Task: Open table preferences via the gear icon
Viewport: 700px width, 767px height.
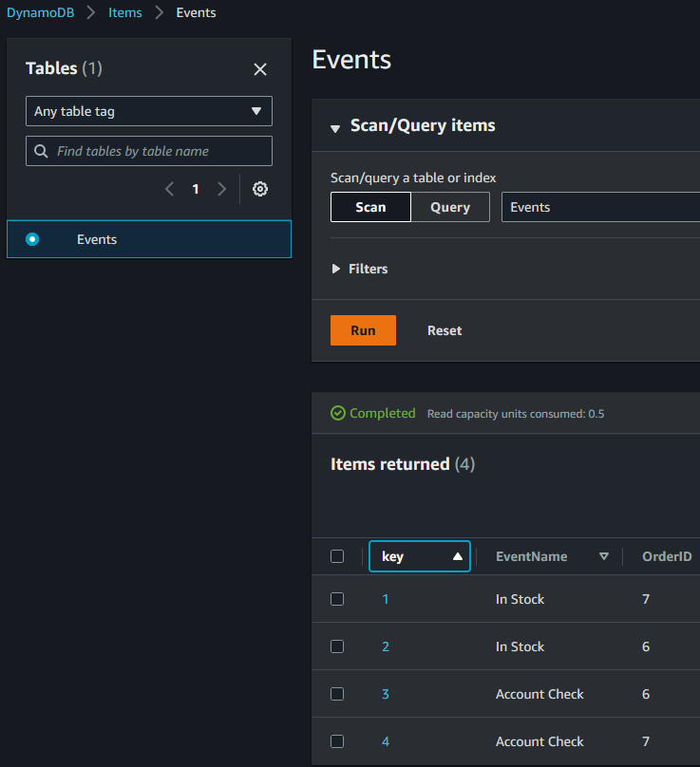Action: click(x=259, y=189)
